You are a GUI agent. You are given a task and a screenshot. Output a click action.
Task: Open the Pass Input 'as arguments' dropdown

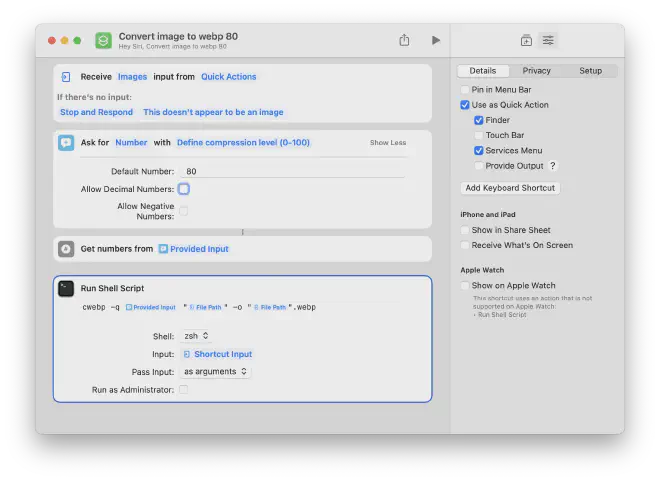point(215,372)
